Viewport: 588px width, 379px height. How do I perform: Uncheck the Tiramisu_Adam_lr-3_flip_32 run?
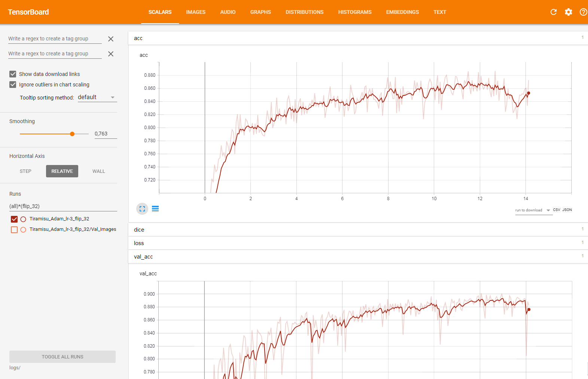[14, 219]
